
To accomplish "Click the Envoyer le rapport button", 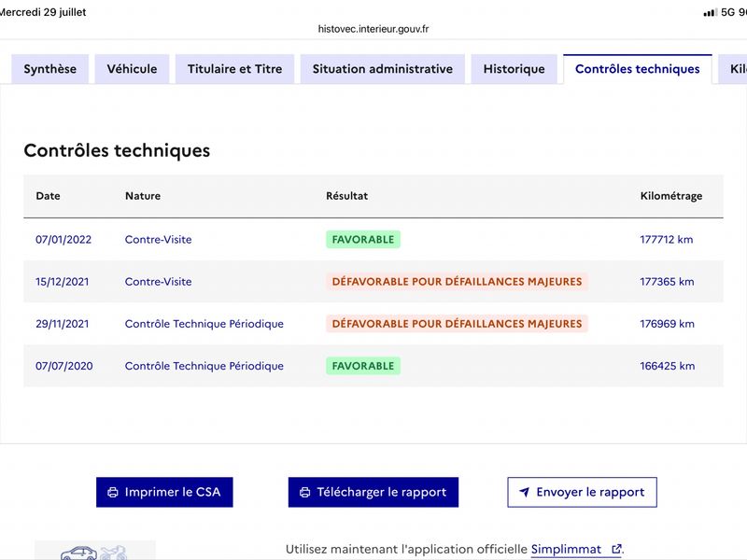I will click(x=582, y=492).
